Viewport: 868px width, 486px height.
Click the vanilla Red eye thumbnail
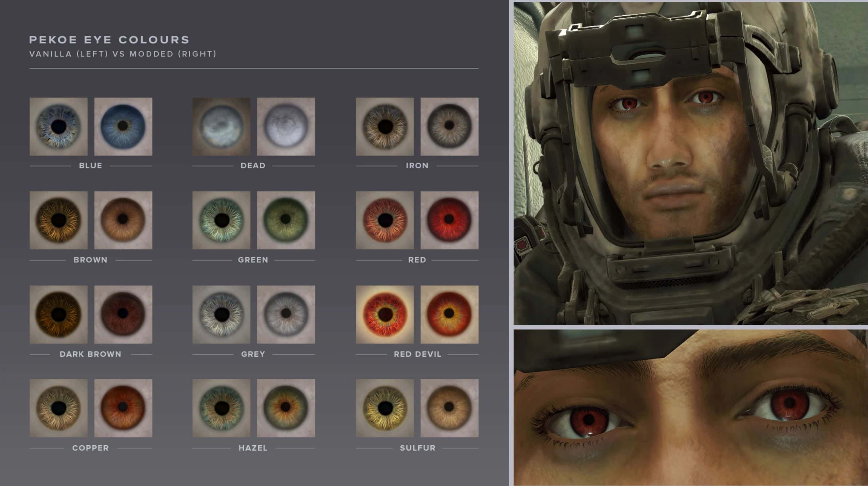point(385,220)
